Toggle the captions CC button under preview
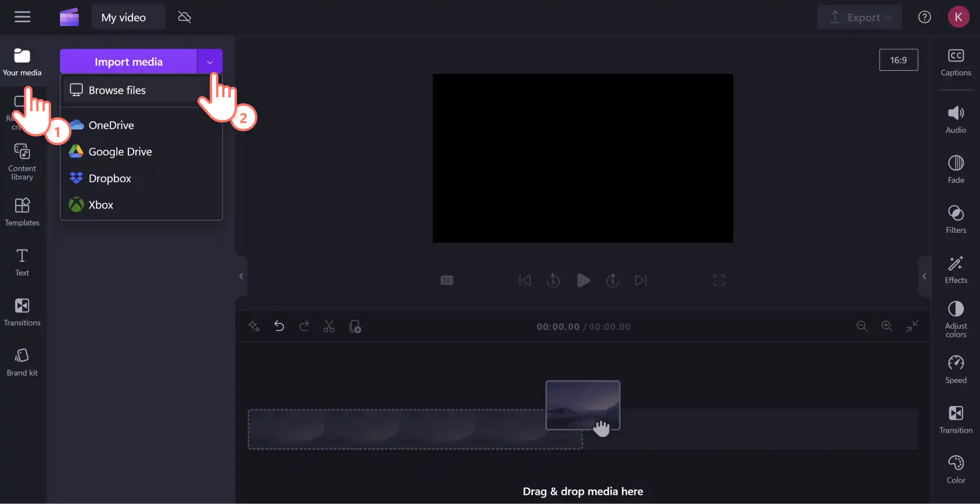The width and height of the screenshot is (980, 504). pyautogui.click(x=447, y=280)
